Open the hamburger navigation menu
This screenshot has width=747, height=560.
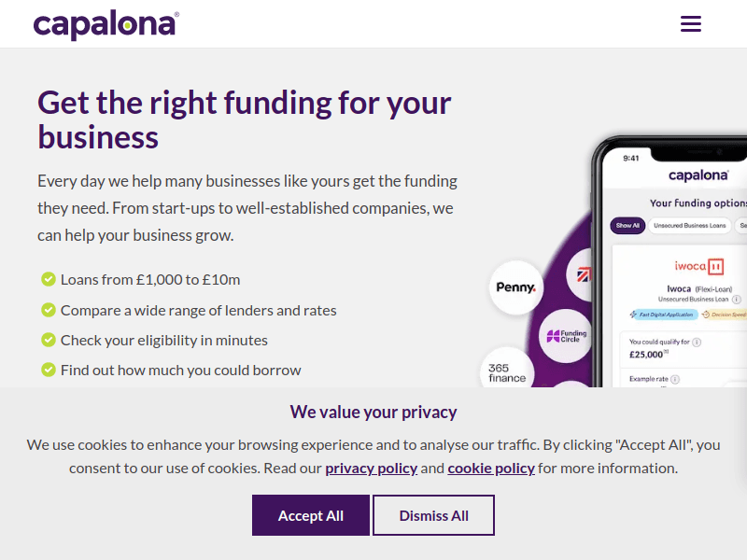coord(691,24)
